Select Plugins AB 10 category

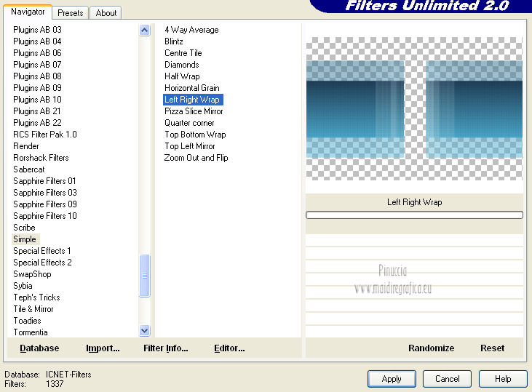pos(37,100)
